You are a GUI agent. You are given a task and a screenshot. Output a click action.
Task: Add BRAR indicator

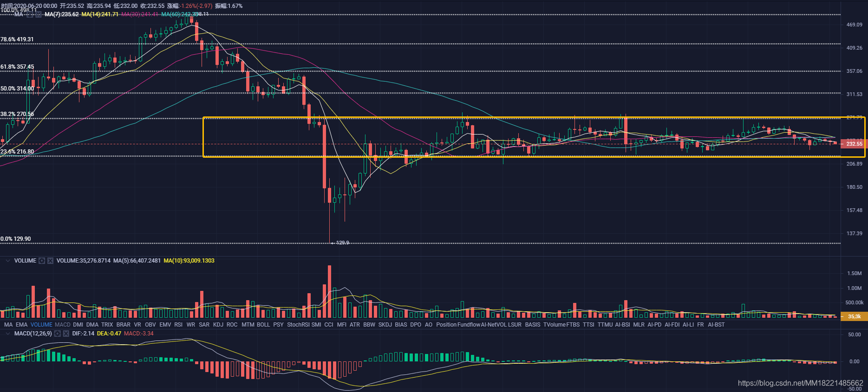(124, 325)
